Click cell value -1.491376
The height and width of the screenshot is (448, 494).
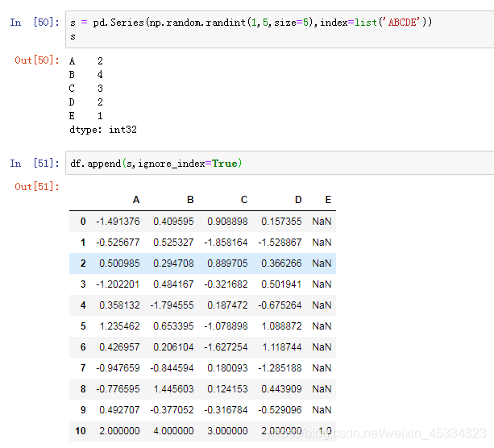[118, 222]
